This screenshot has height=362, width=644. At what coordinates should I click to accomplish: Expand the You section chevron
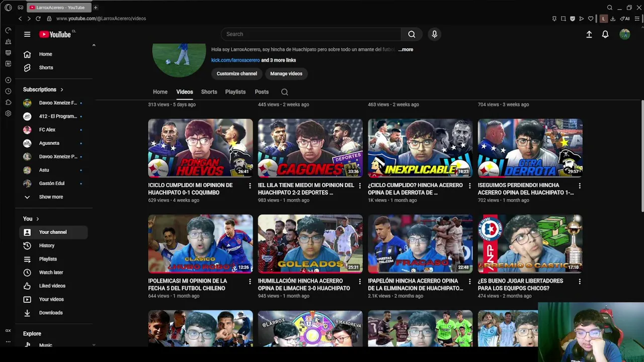click(37, 219)
